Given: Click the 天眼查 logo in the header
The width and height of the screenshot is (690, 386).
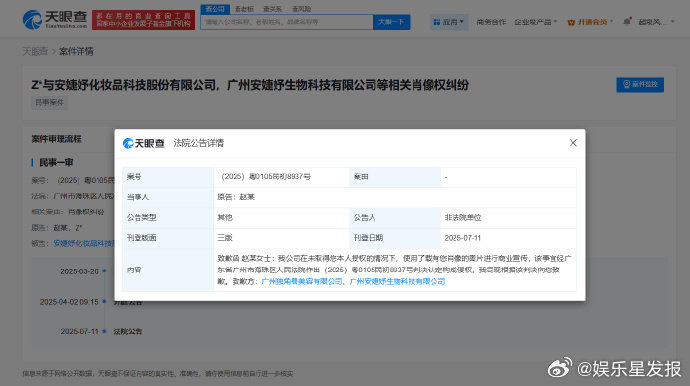Looking at the screenshot, I should [55, 19].
